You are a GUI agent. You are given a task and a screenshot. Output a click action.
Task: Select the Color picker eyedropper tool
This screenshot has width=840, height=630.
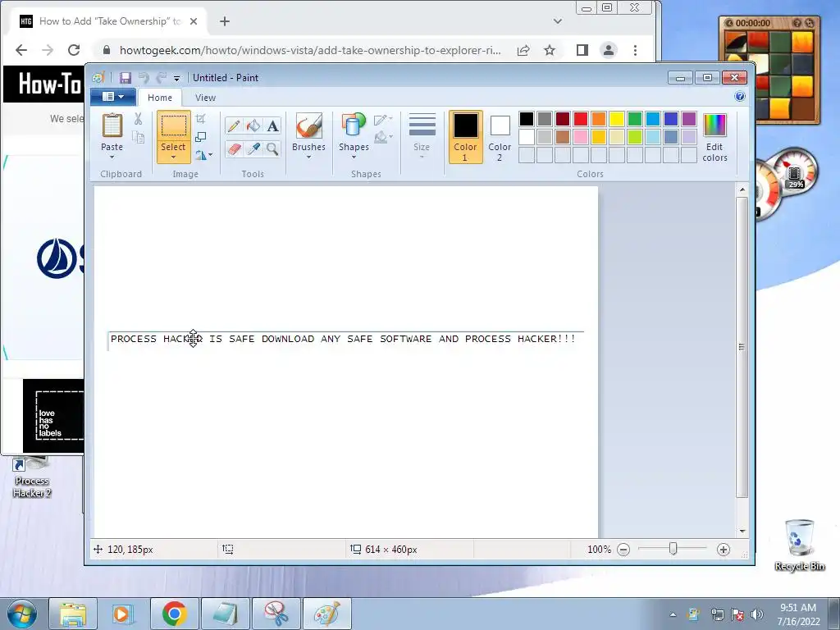(x=253, y=148)
